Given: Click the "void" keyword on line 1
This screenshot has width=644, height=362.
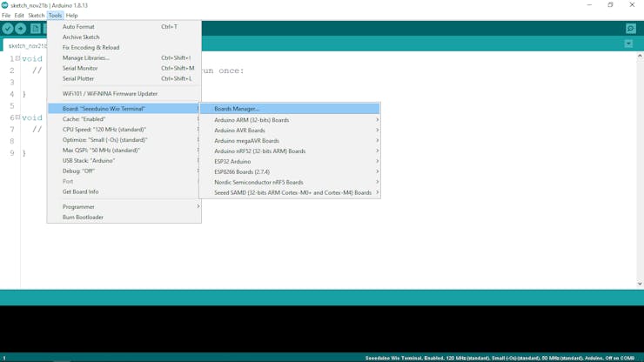Looking at the screenshot, I should point(32,59).
